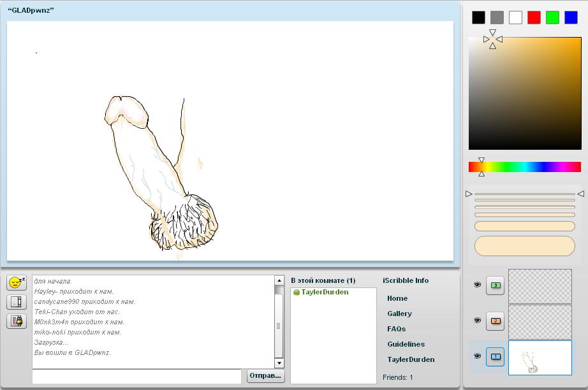Click the sleeping smiley away-status icon
The image size is (588, 390).
(17, 283)
